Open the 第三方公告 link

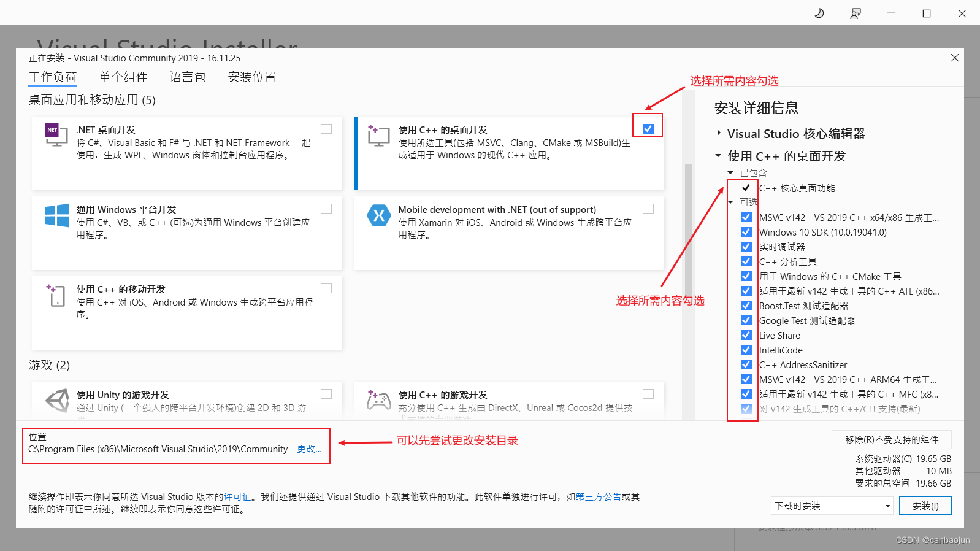point(599,497)
